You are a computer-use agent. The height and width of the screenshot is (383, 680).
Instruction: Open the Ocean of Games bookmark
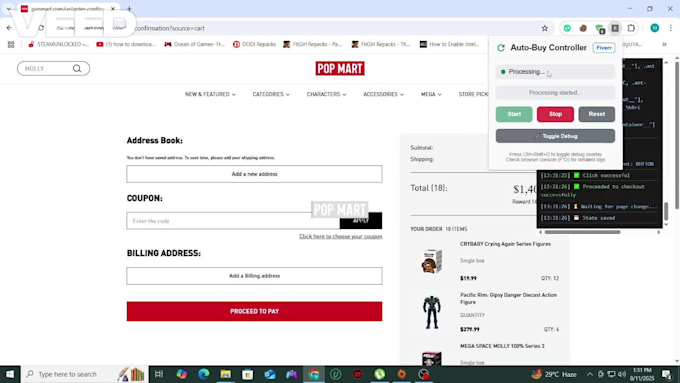pyautogui.click(x=194, y=44)
